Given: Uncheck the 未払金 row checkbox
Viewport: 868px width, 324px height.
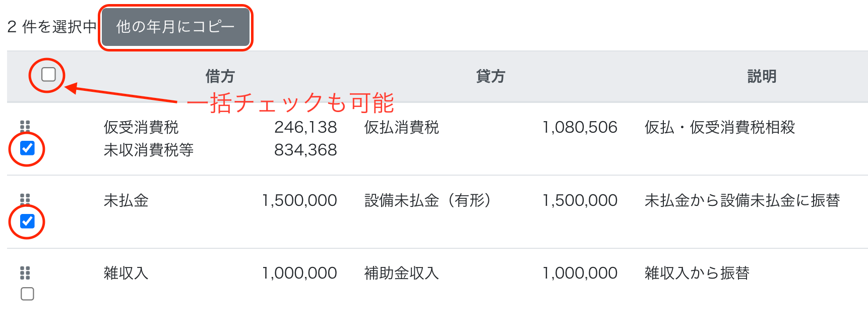Looking at the screenshot, I should [x=27, y=221].
